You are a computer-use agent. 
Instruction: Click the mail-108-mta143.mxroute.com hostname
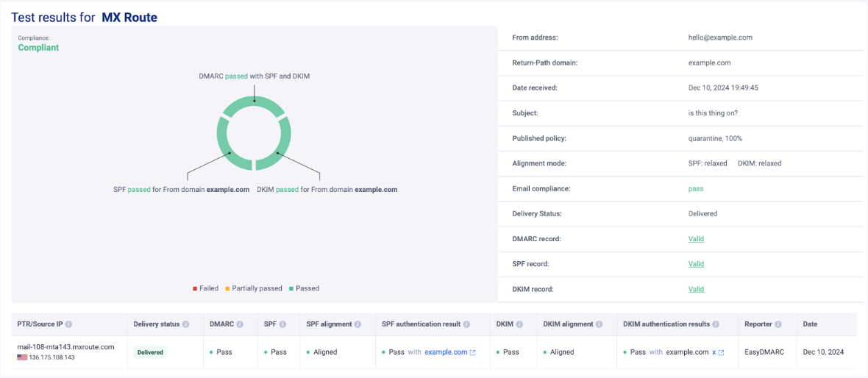(x=65, y=347)
